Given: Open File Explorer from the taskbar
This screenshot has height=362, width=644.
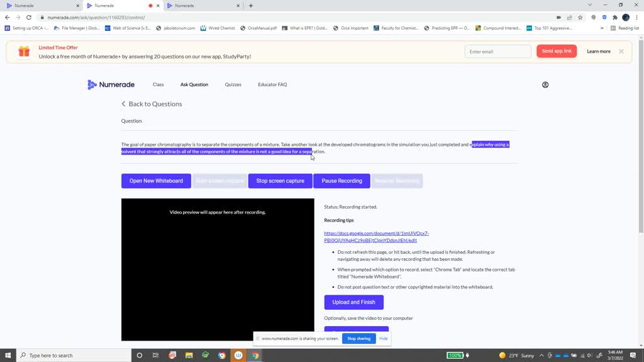Looking at the screenshot, I should pos(189,356).
